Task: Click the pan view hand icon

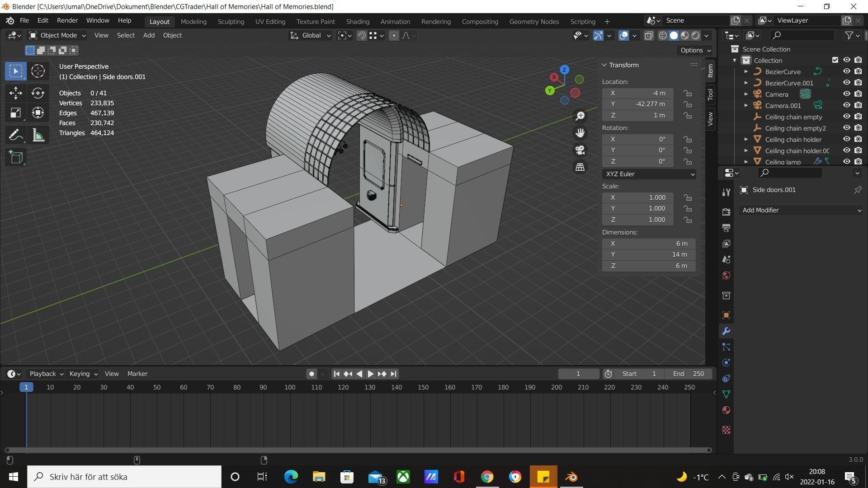Action: point(580,133)
